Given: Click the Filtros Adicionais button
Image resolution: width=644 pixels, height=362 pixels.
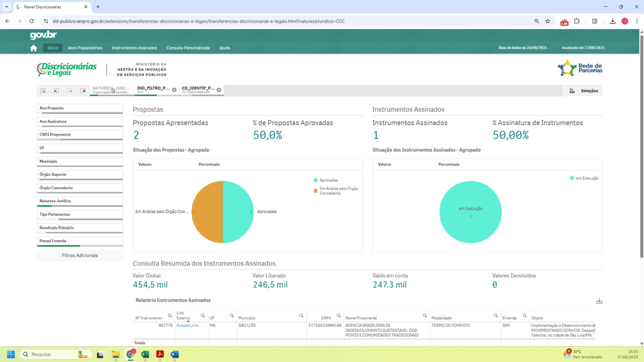Looking at the screenshot, I should click(80, 256).
